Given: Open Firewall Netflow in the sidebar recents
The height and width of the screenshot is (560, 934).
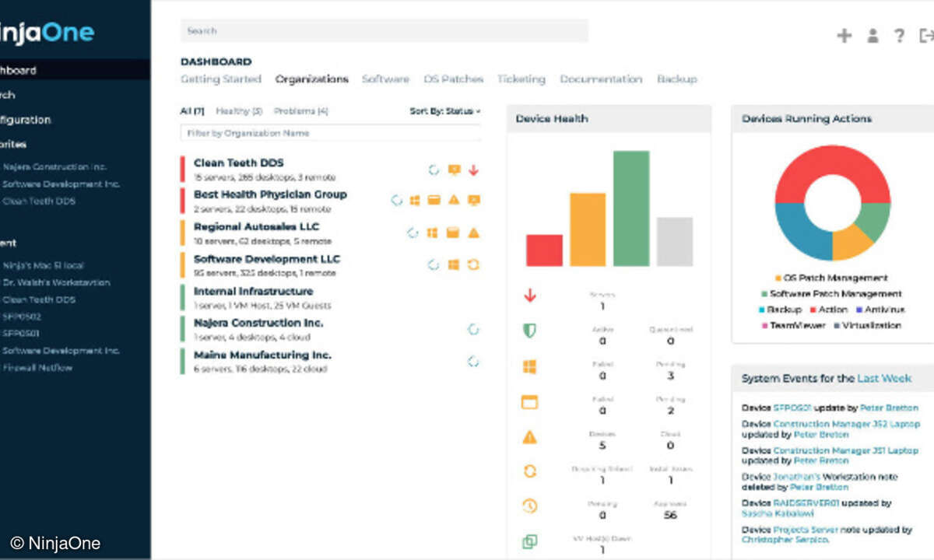Looking at the screenshot, I should click(37, 368).
